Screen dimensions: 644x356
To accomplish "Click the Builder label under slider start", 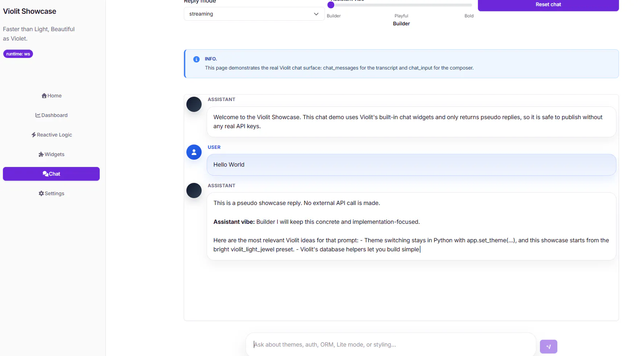I will 334,16.
